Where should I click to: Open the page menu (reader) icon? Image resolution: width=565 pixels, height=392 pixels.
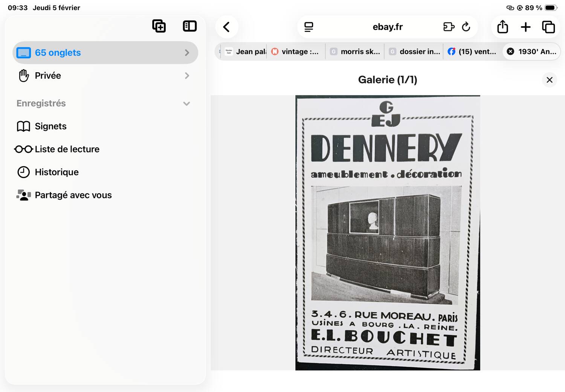(309, 27)
